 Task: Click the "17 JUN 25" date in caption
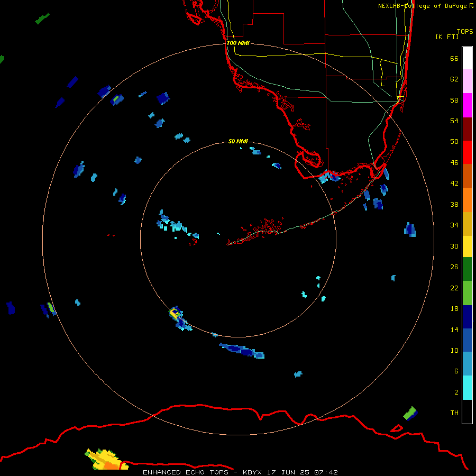point(288,472)
